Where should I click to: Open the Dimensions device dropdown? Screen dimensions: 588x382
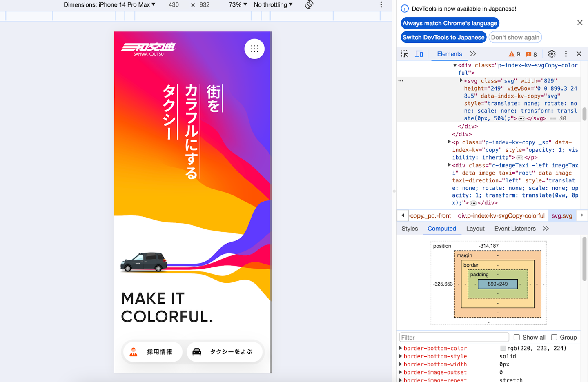[x=109, y=4]
